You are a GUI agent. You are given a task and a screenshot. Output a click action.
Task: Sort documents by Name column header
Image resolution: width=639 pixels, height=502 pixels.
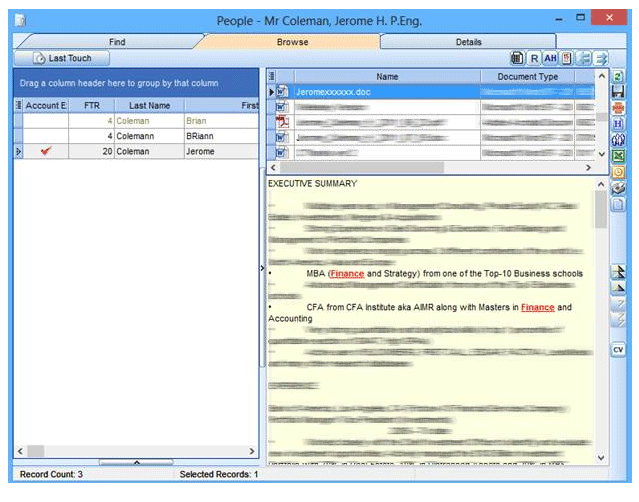click(x=387, y=77)
